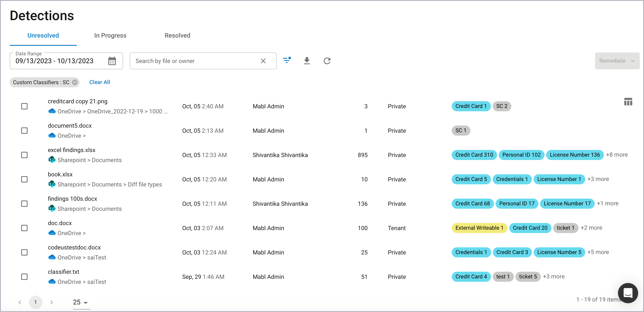Click the calendar icon to change date range

click(112, 61)
